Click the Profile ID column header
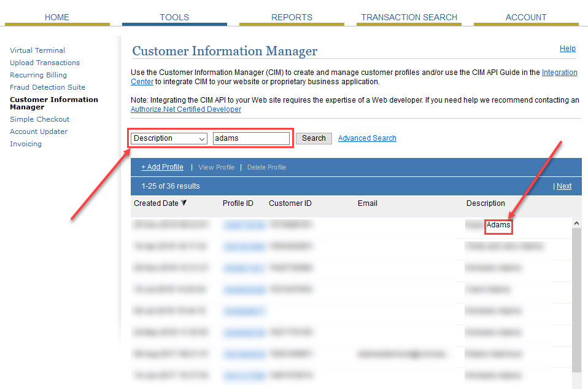588x389 pixels. [238, 203]
